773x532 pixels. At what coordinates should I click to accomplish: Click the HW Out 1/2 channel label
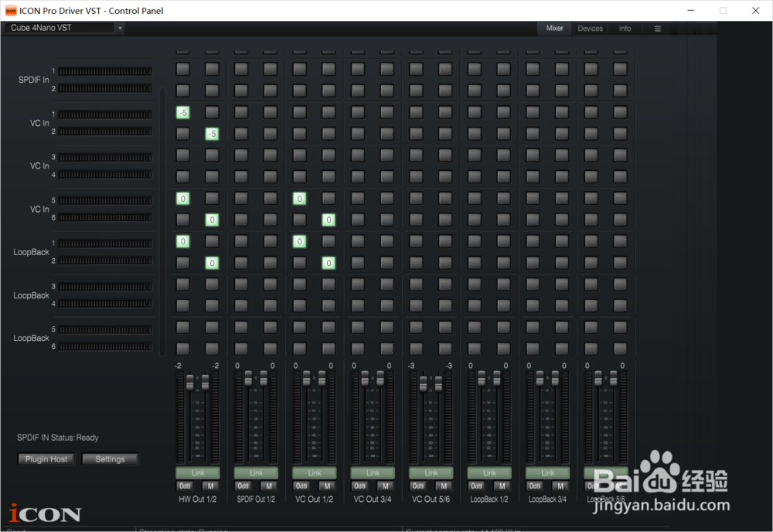click(x=198, y=500)
